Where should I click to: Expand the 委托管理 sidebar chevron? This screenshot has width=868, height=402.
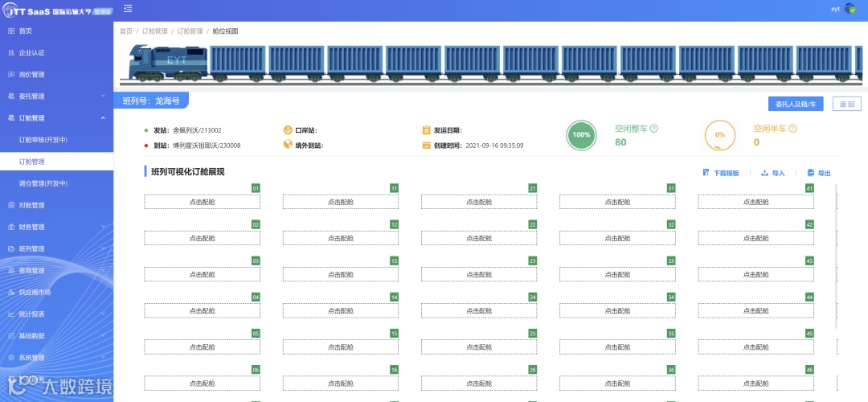pos(103,96)
